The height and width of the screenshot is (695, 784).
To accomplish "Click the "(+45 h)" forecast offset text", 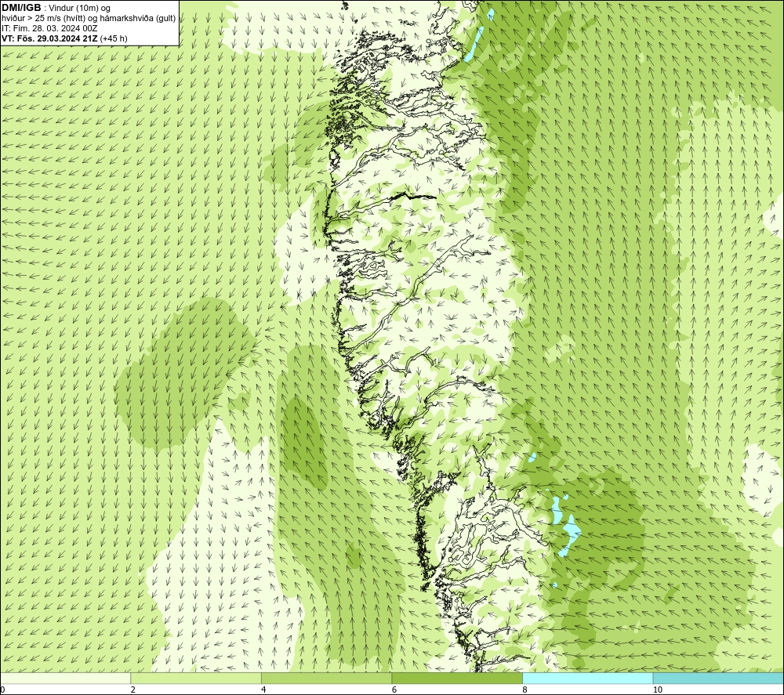I will pyautogui.click(x=114, y=38).
